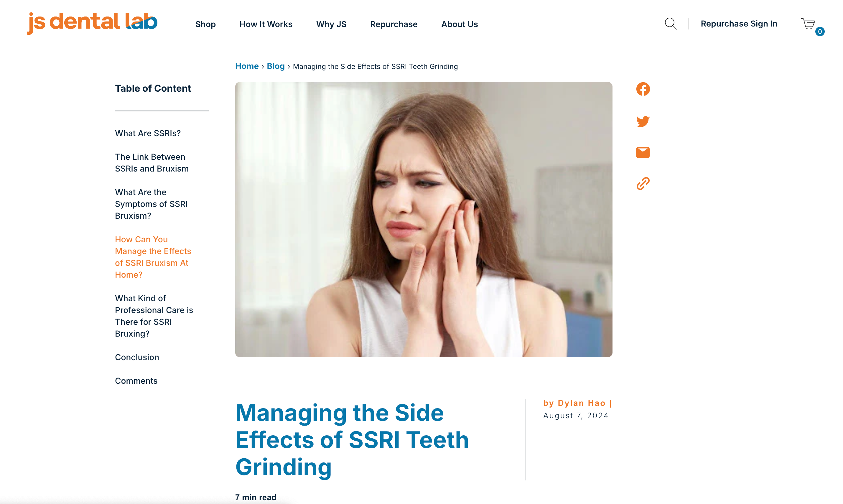Screen dimensions: 843x504
Task: Open the Repurchase nav item
Action: 394,24
